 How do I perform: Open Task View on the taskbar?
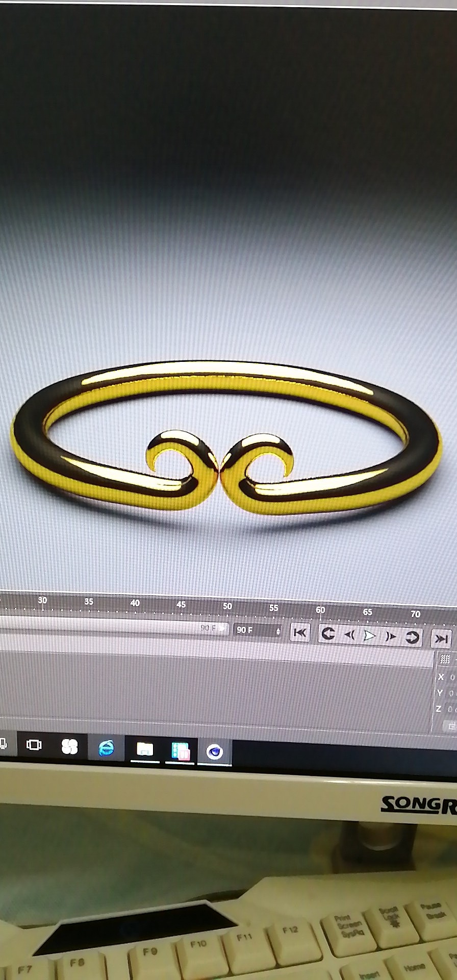(34, 745)
